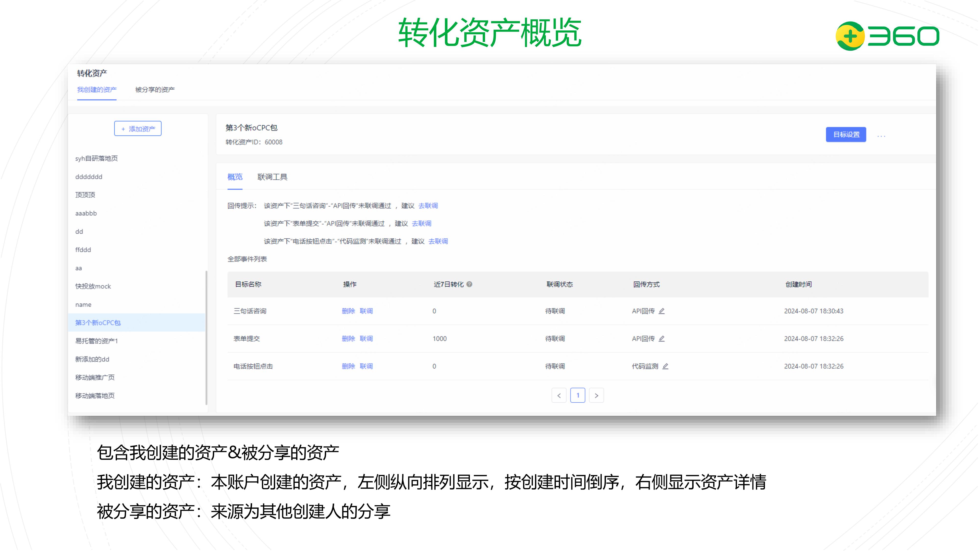Select asset 新添加的dd

(92, 359)
